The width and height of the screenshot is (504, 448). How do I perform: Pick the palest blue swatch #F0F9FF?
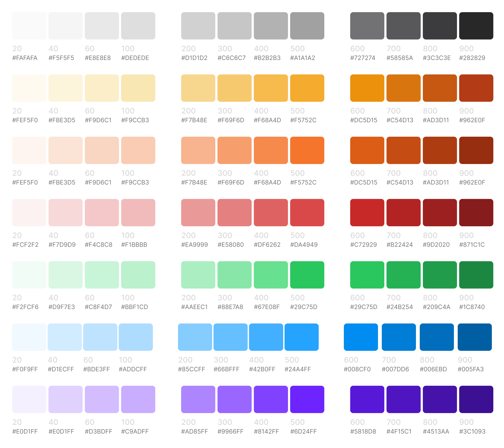[x=29, y=337]
